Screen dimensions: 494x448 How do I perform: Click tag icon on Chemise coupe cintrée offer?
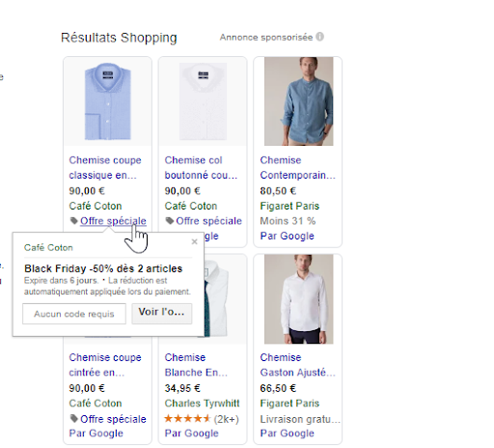(74, 418)
